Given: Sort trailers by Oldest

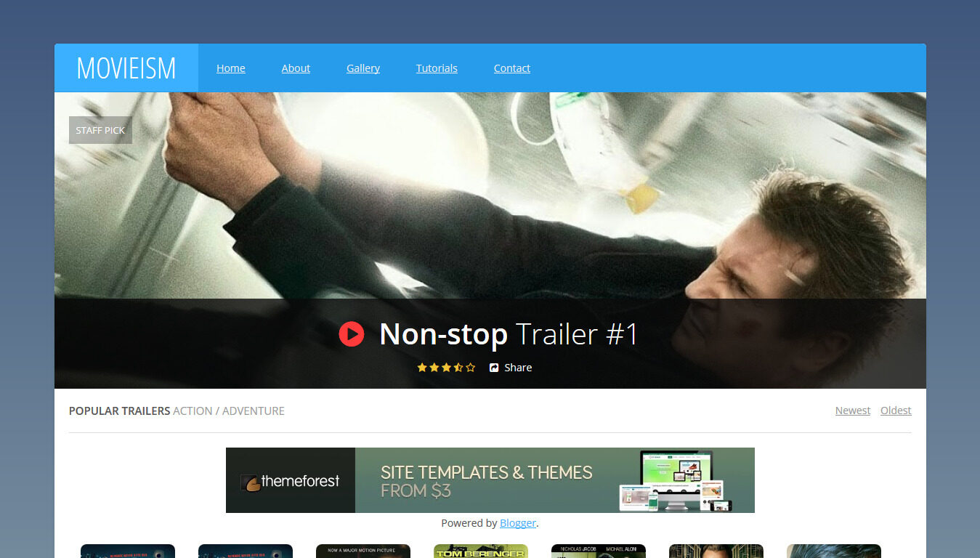Looking at the screenshot, I should point(896,411).
